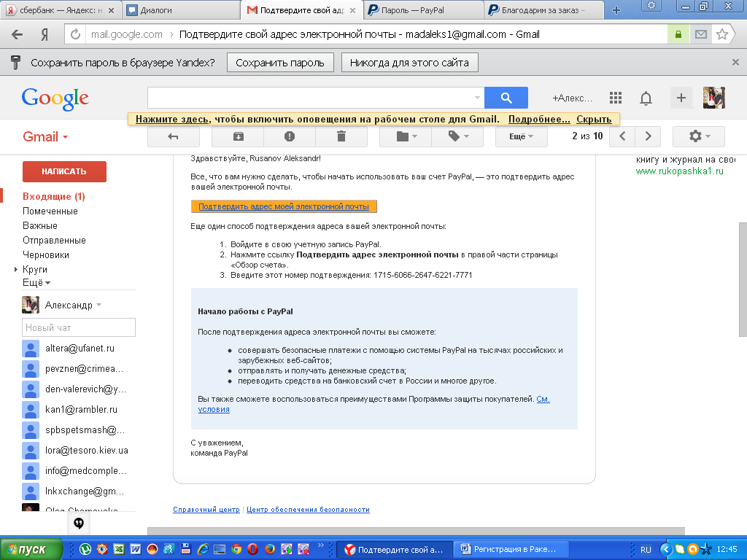
Task: Expand the search options arrow in search box
Action: (x=477, y=98)
